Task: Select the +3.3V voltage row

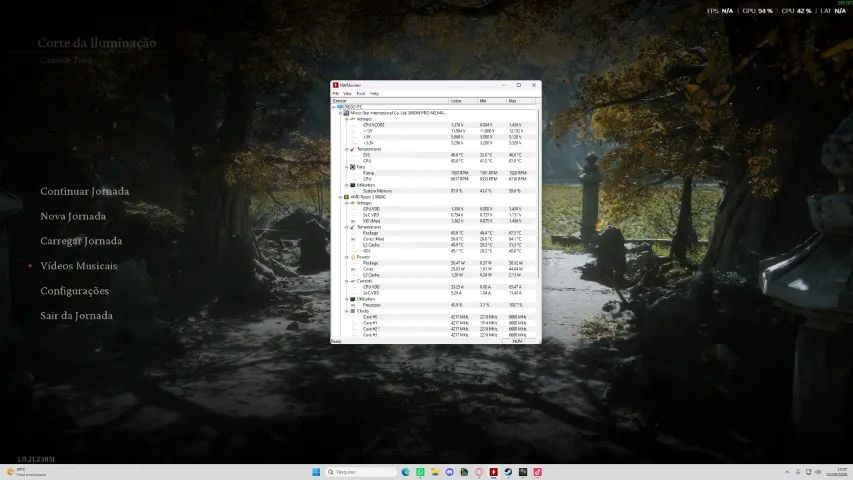Action: [x=434, y=143]
